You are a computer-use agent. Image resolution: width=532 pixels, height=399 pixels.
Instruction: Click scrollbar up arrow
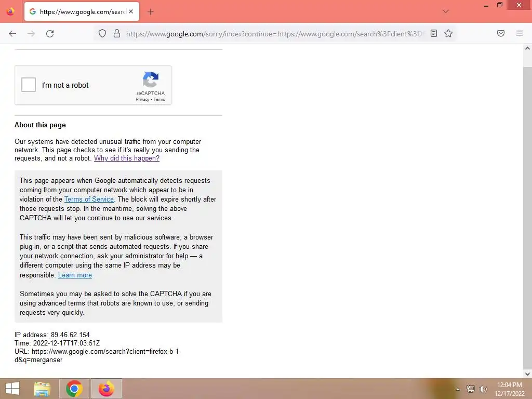click(527, 48)
